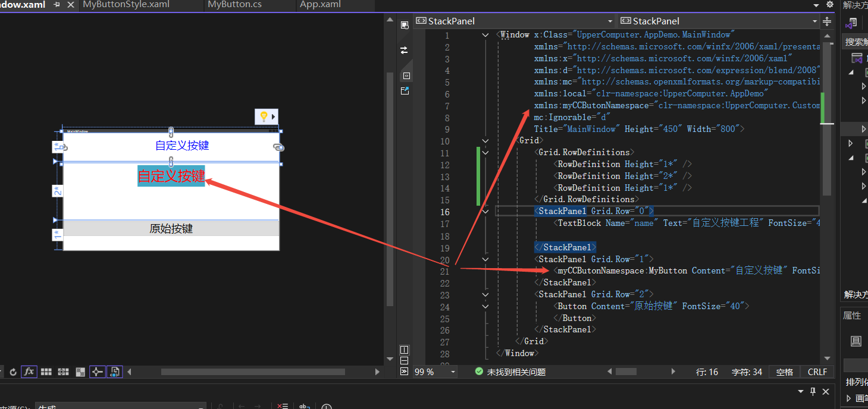Viewport: 868px width, 409px height.
Task: Pin the output panel
Action: pos(813,392)
